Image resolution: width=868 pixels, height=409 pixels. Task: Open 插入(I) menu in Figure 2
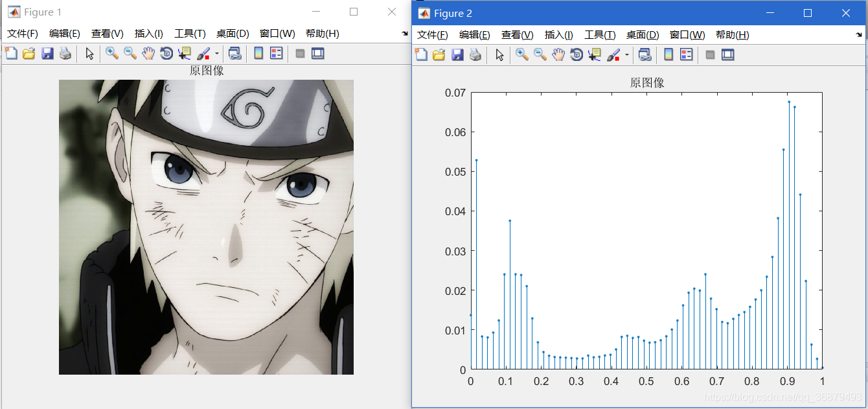click(559, 35)
